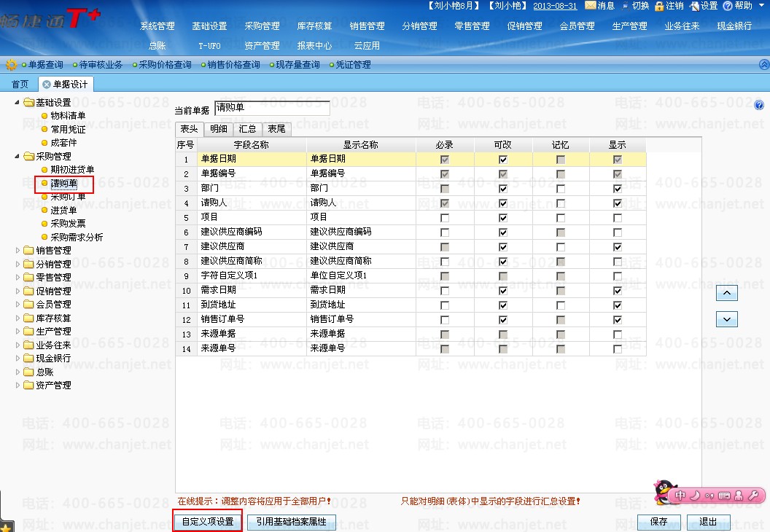
Task: Click the 字段名称 cell 来源单号
Action: 252,349
